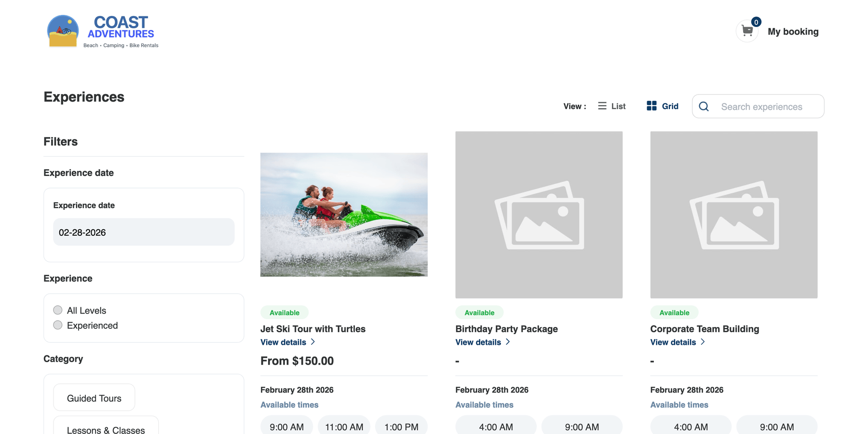Click the Birthday Party Package placeholder image

[539, 215]
